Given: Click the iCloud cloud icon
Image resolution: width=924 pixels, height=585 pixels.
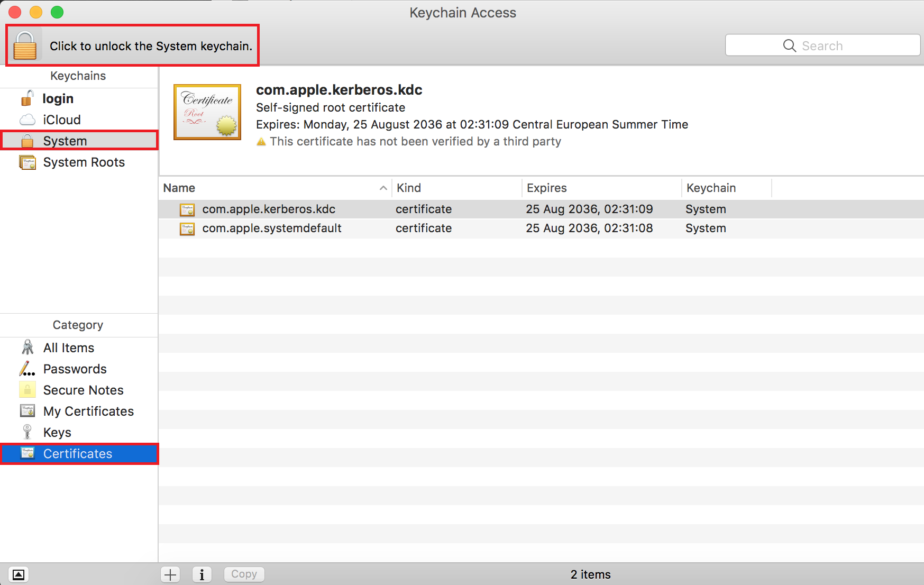Looking at the screenshot, I should 28,120.
